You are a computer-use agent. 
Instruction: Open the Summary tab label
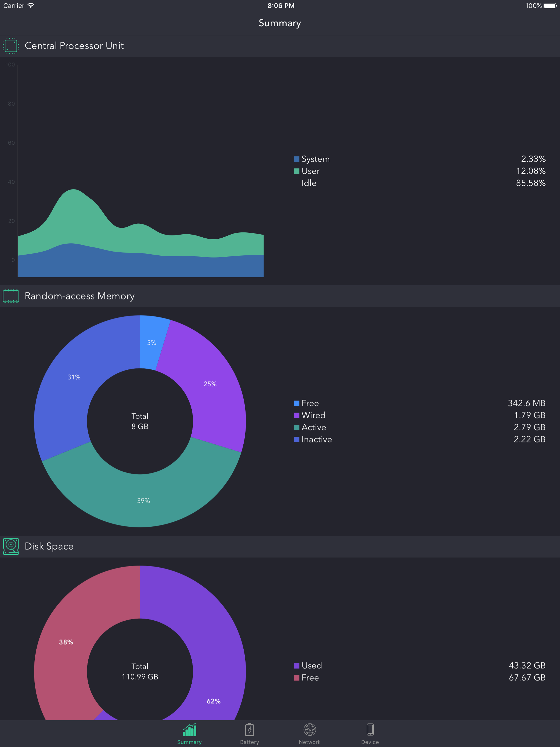(x=189, y=742)
